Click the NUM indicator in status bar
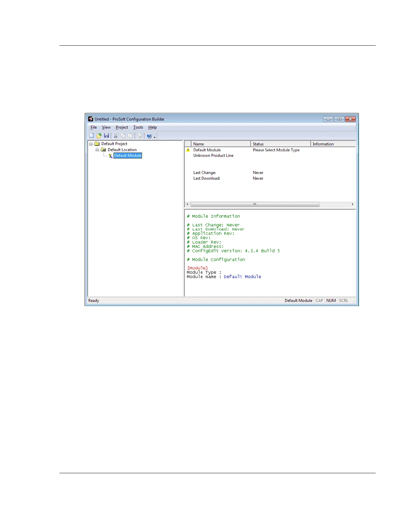The height and width of the screenshot is (532, 411). pos(331,301)
